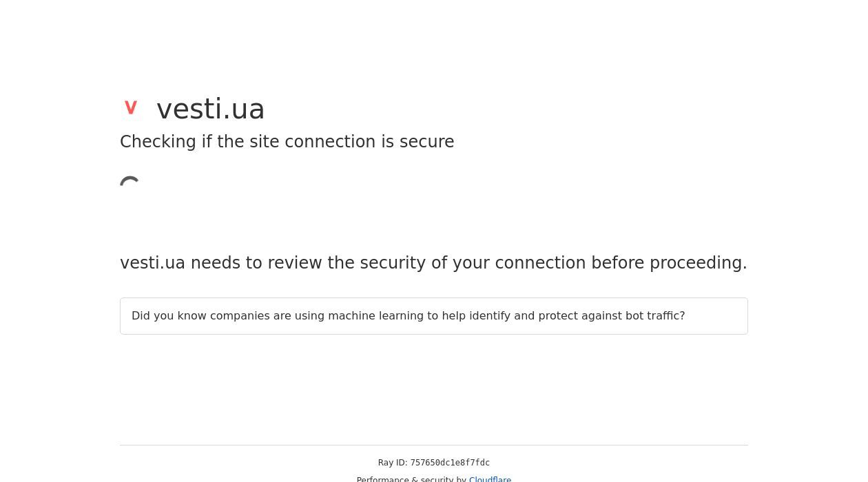Click the "Checking if the site connection" subheading

[287, 142]
